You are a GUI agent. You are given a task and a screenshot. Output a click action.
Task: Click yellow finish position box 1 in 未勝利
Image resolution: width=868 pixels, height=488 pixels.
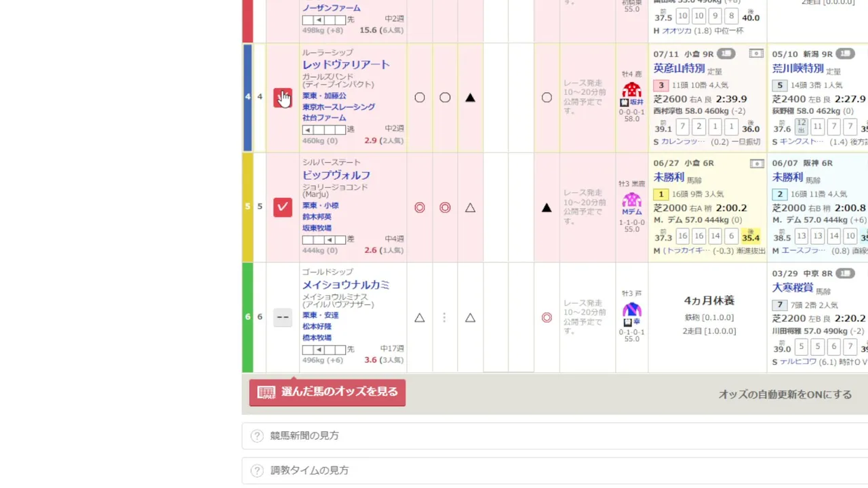(x=661, y=195)
